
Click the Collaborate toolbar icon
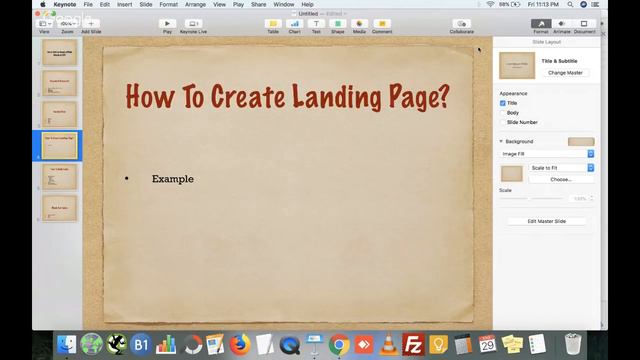462,24
